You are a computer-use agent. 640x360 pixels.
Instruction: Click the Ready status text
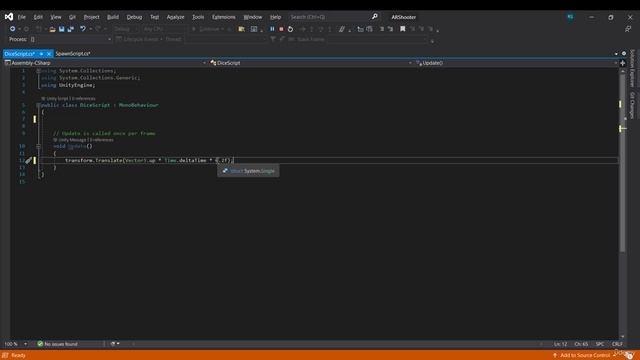click(18, 355)
